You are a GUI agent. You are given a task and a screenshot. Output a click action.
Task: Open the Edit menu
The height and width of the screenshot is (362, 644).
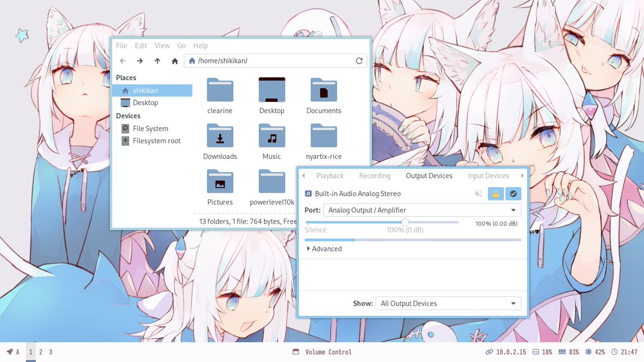coord(141,46)
